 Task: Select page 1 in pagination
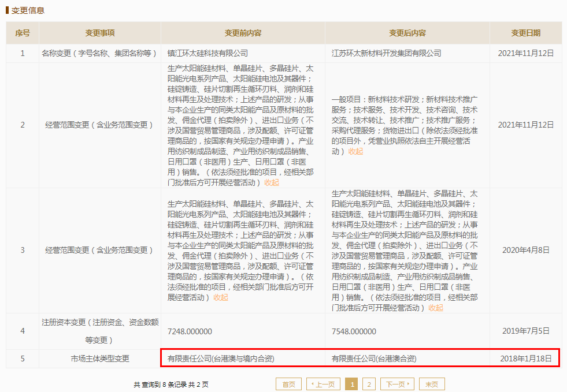pyautogui.click(x=352, y=384)
